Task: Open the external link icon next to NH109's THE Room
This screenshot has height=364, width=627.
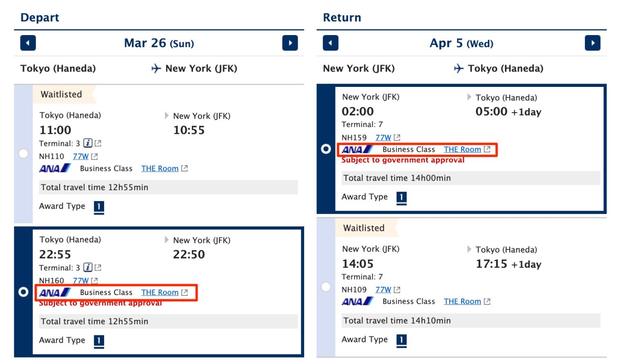Action: [x=487, y=301]
